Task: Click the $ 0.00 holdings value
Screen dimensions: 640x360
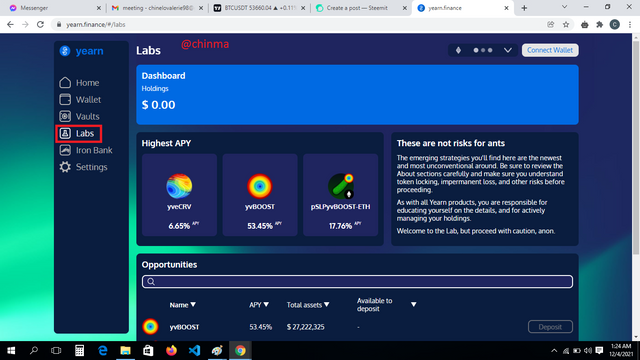Action: pyautogui.click(x=158, y=105)
